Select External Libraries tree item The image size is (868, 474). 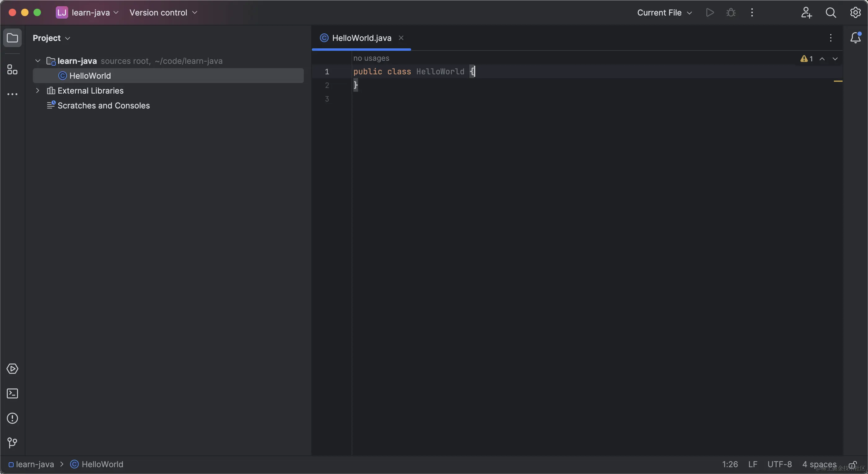(x=90, y=90)
